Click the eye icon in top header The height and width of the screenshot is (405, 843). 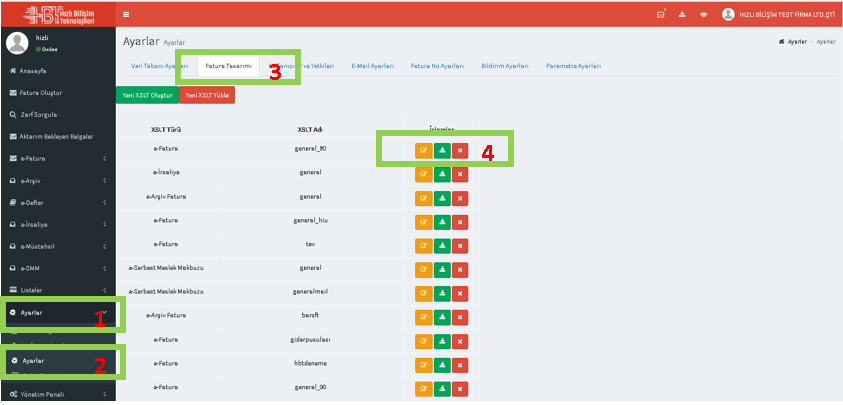(x=703, y=14)
